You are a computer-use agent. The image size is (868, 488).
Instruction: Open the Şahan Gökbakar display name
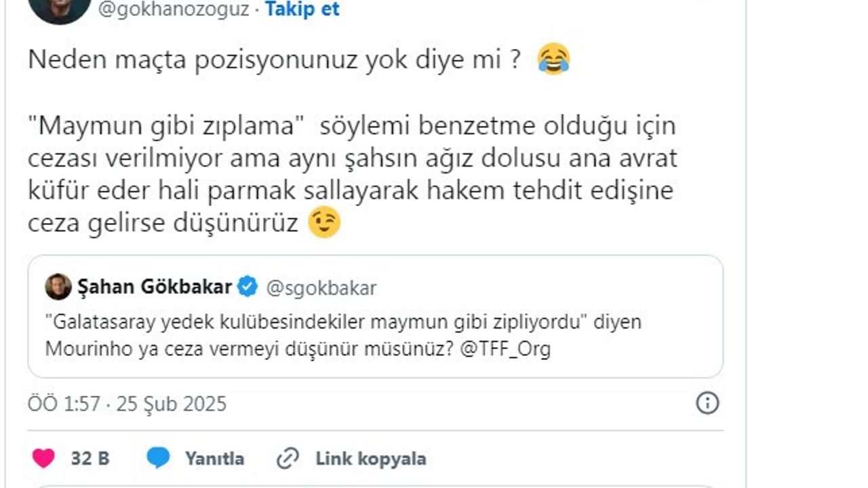tap(155, 287)
